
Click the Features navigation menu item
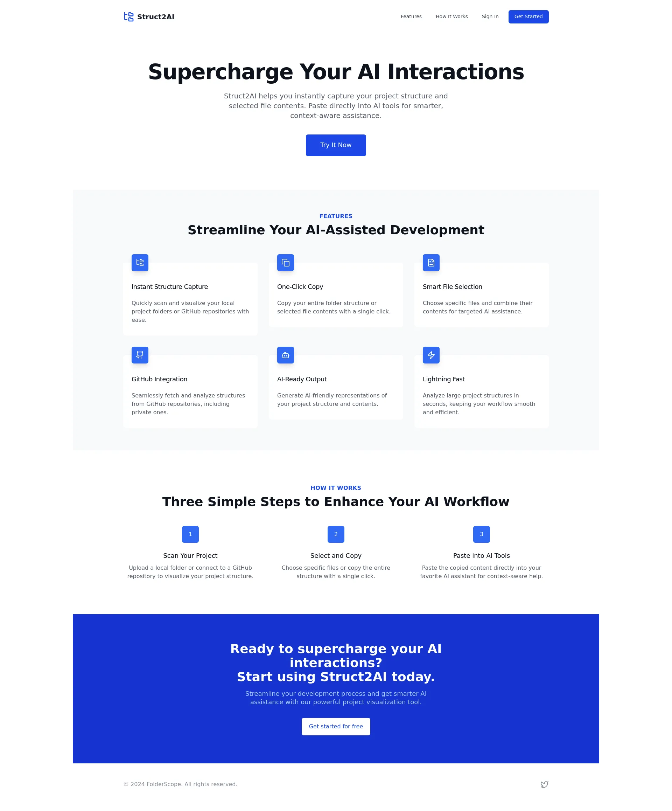click(411, 16)
